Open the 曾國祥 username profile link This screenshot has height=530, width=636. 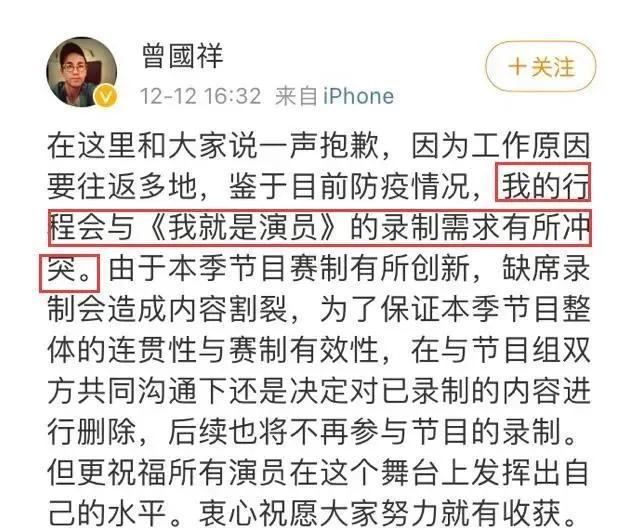click(x=183, y=56)
